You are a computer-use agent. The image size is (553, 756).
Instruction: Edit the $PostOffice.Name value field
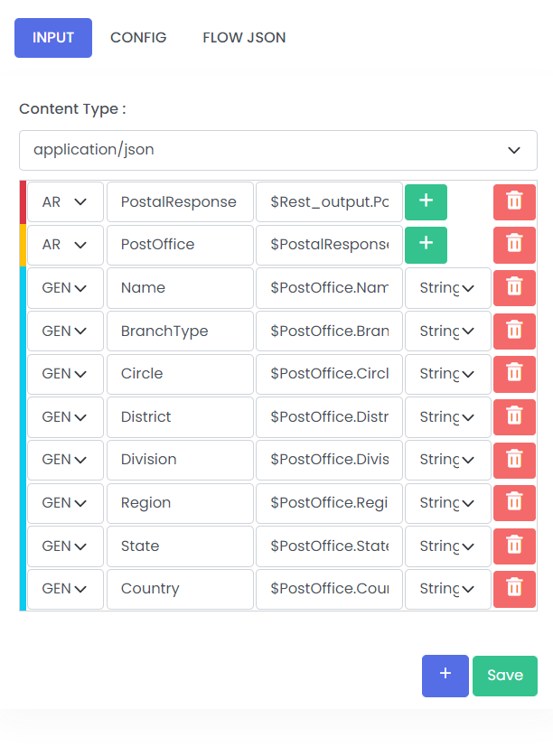[x=329, y=288]
